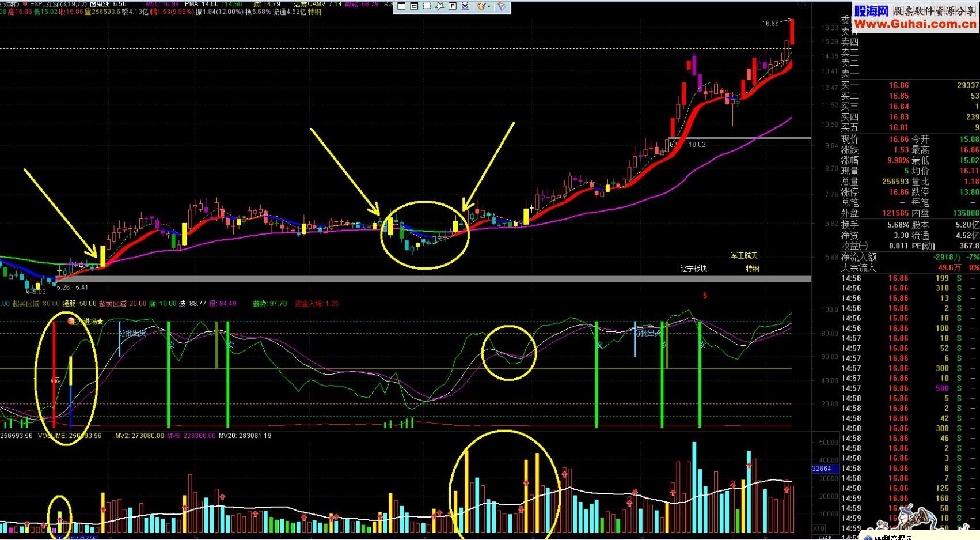Click the first 分批出货 signal label
The image size is (980, 540).
point(132,333)
